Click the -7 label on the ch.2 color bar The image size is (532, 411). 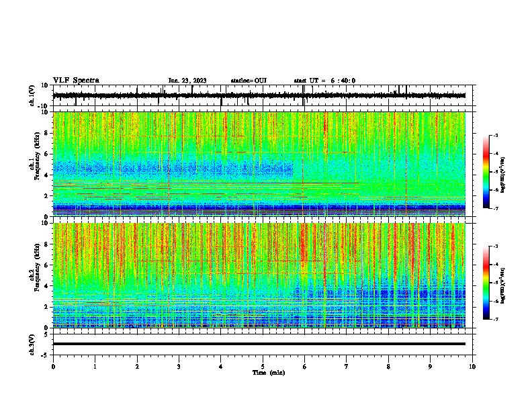495,320
